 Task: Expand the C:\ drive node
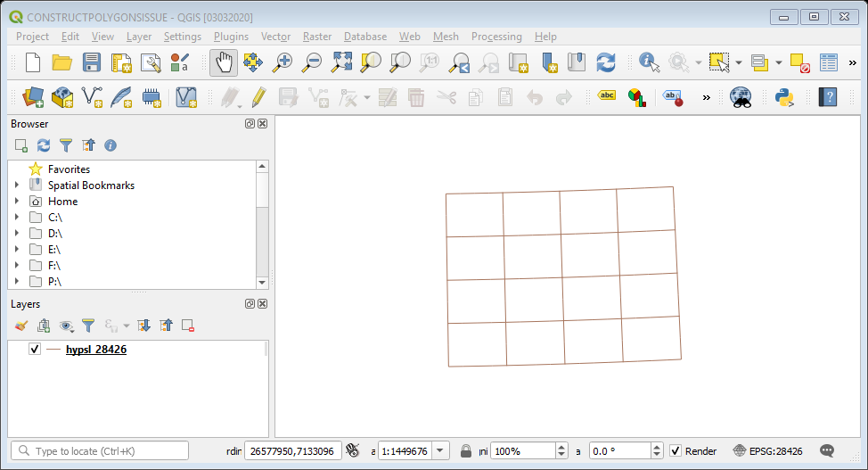pos(17,218)
